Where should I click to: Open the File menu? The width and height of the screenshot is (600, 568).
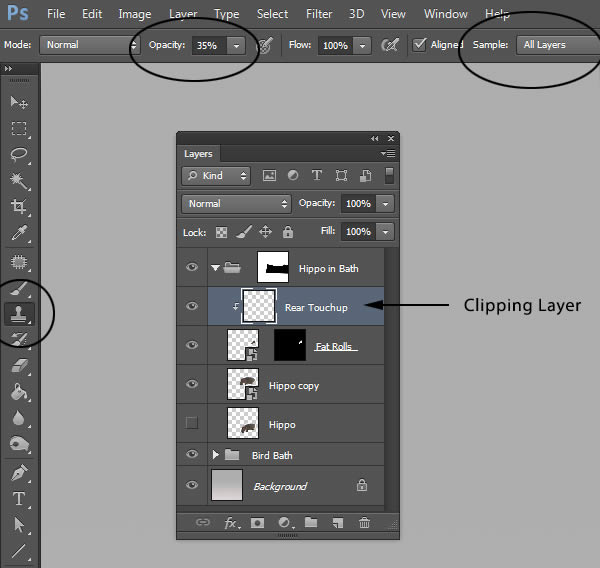click(56, 14)
